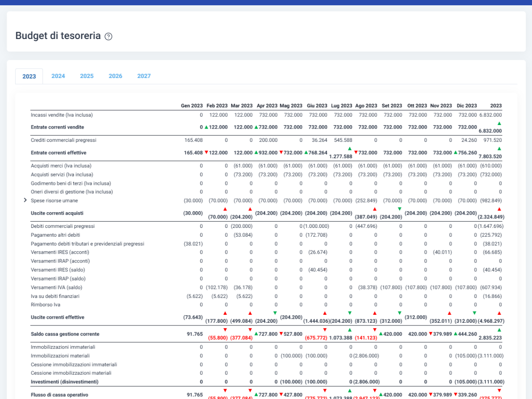
Task: Switch to the 2024 tab
Action: (x=58, y=76)
